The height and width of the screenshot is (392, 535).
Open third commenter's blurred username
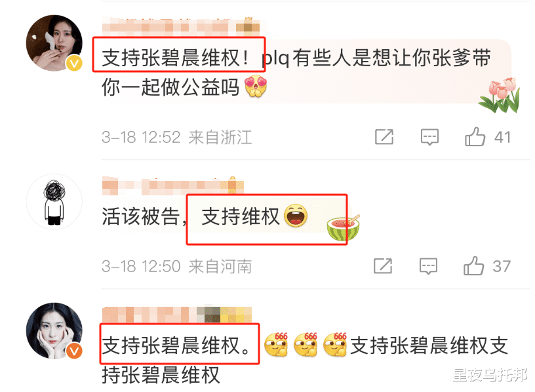click(177, 315)
